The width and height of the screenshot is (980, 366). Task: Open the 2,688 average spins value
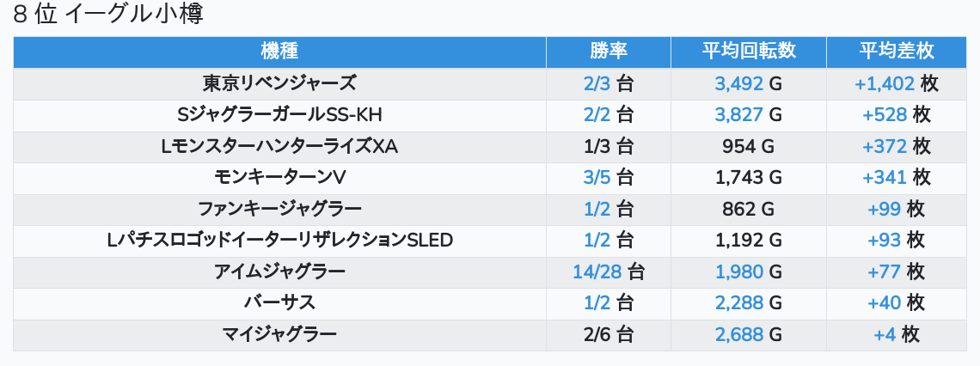tap(739, 334)
